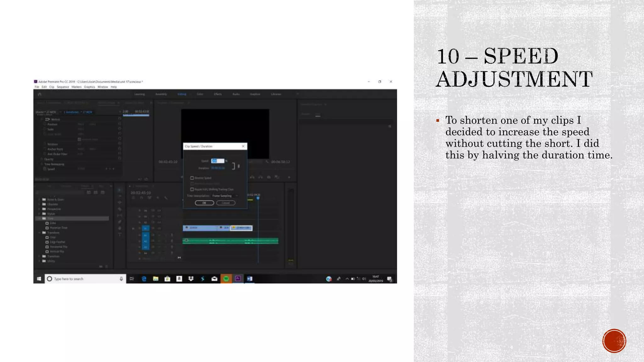Select the Selection tool in tools panel

[119, 190]
